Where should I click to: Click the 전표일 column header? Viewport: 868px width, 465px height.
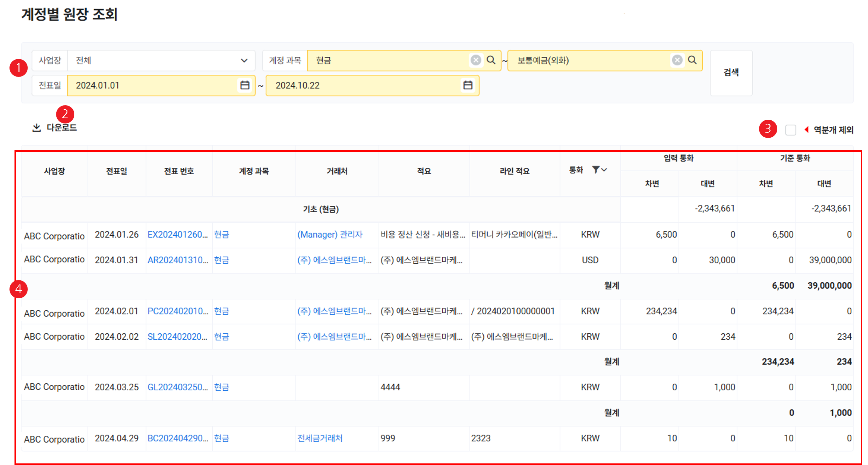pyautogui.click(x=117, y=171)
